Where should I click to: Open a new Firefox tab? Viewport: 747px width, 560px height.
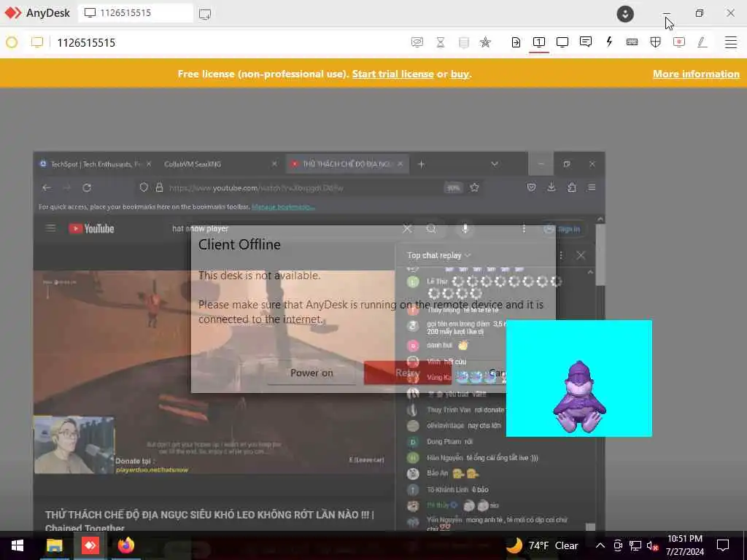pos(421,164)
